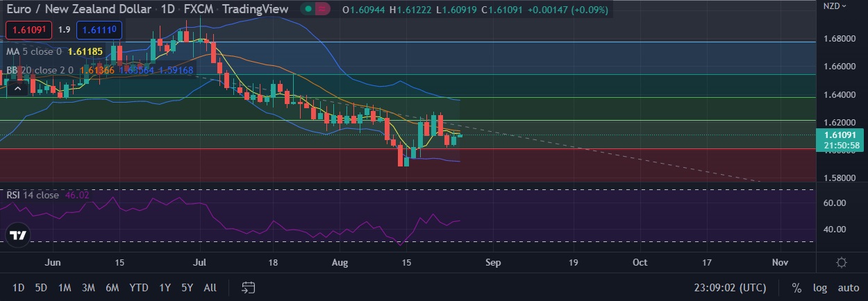The image size is (868, 301).
Task: Click the 1.64000 price axis label
Action: pyautogui.click(x=839, y=94)
